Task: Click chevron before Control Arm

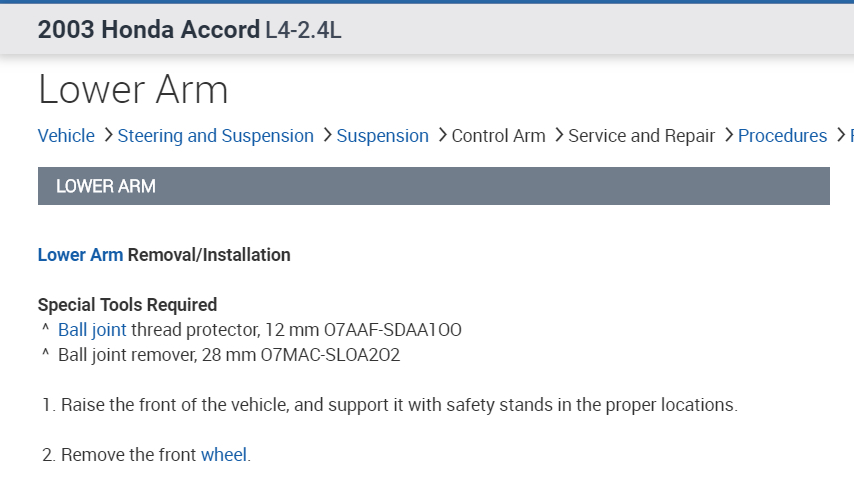Action: pyautogui.click(x=442, y=135)
